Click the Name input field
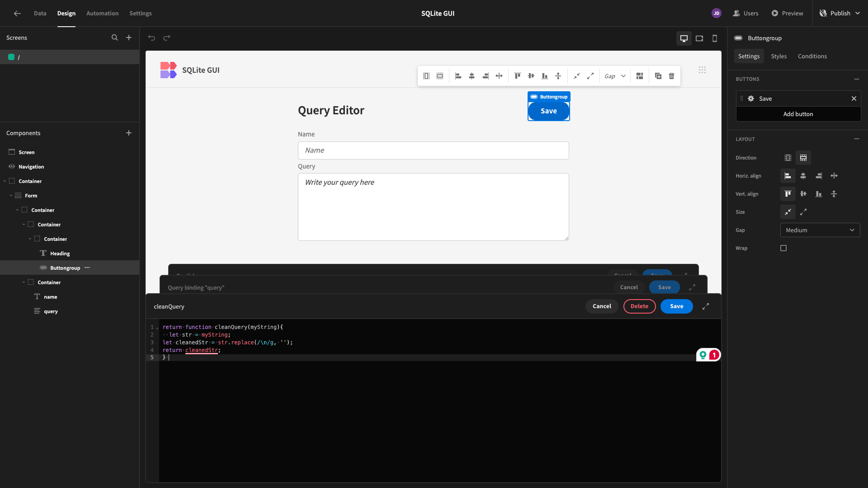This screenshot has width=868, height=488. point(433,150)
